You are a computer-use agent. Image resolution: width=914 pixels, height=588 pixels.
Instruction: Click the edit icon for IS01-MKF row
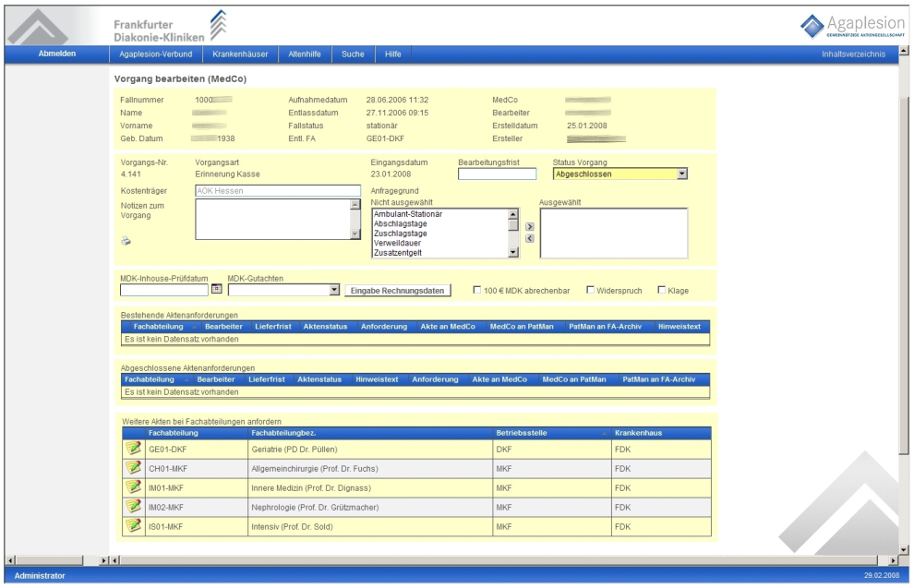[x=134, y=525]
